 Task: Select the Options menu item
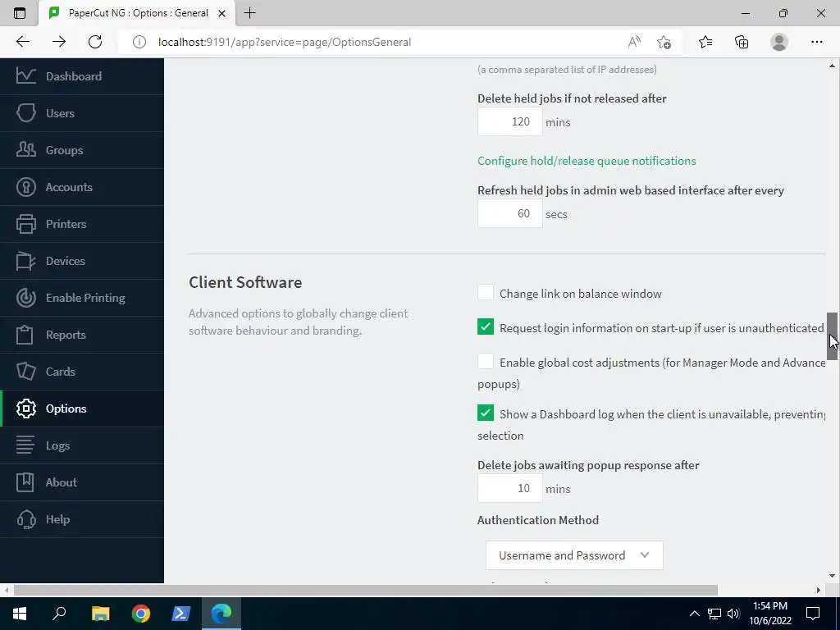click(82, 409)
